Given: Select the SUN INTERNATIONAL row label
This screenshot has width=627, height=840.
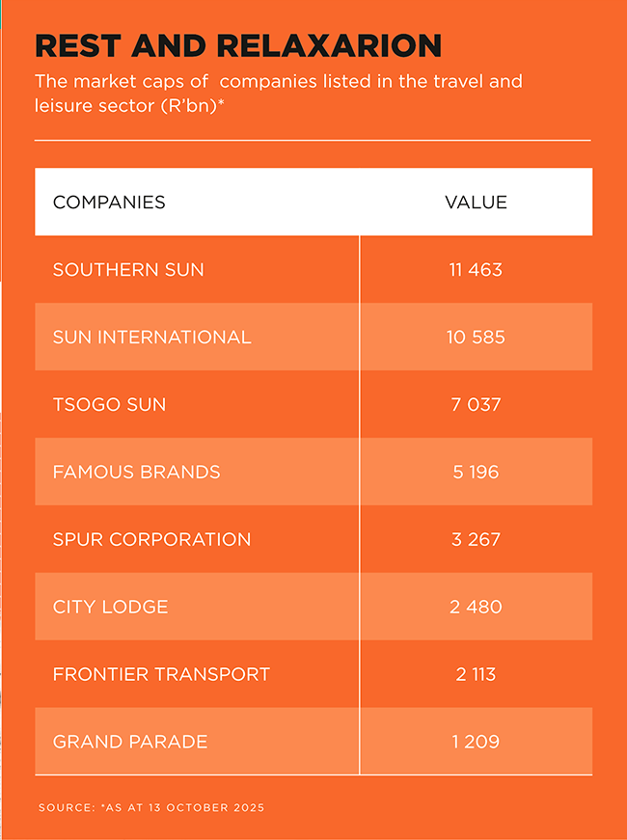Looking at the screenshot, I should (x=151, y=338).
